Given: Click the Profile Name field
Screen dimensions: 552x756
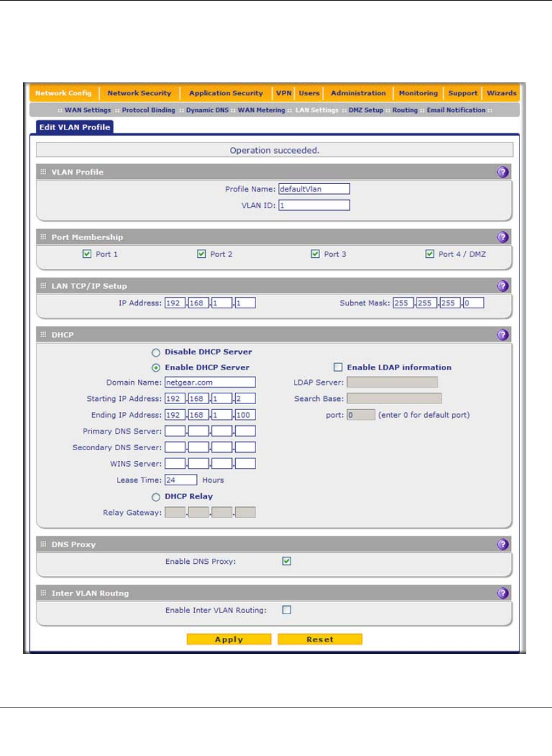Looking at the screenshot, I should click(x=314, y=189).
